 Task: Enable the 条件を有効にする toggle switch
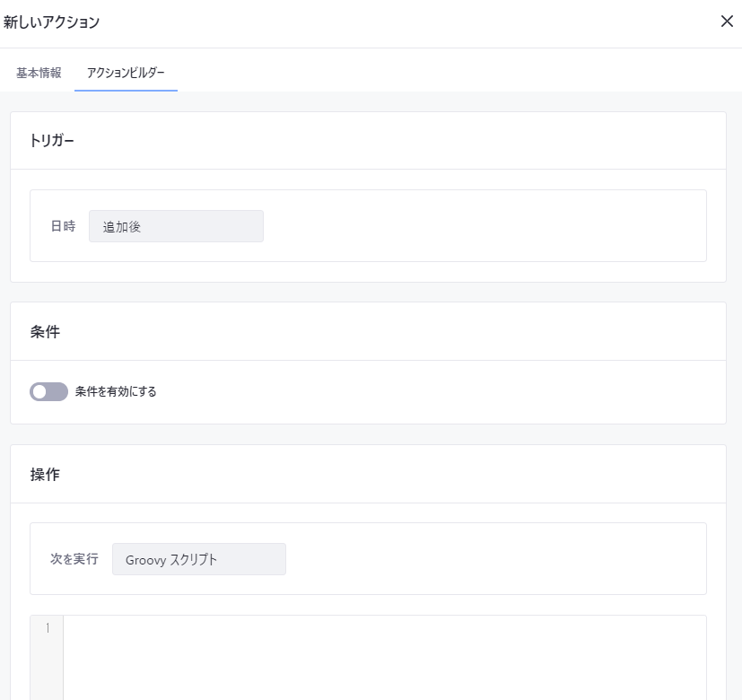point(48,391)
